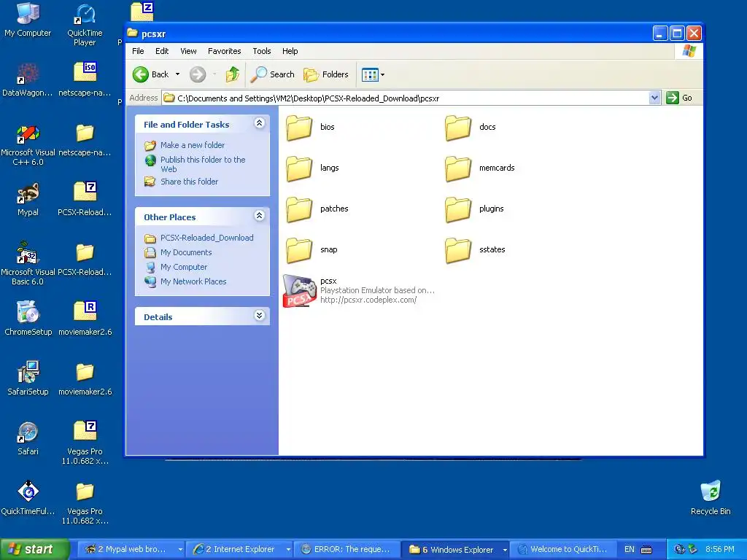The height and width of the screenshot is (560, 747).
Task: Go to My Network Places link
Action: pyautogui.click(x=193, y=281)
